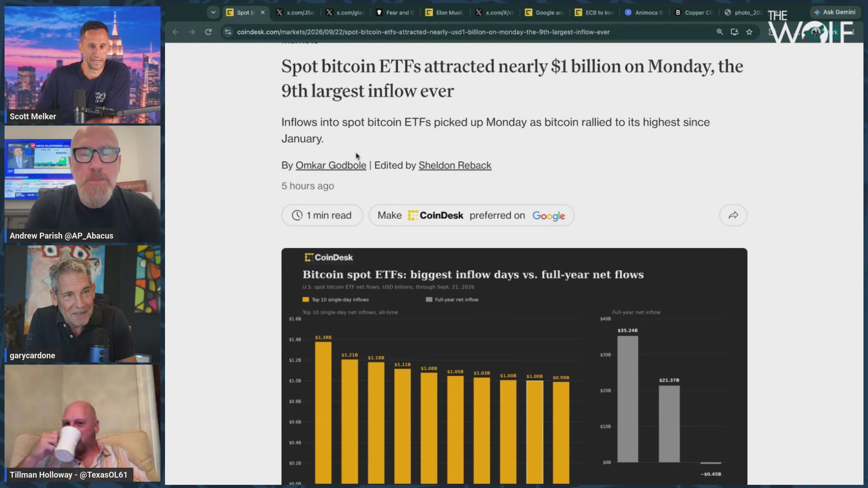Click the $0.99B yellow bar

[561, 433]
